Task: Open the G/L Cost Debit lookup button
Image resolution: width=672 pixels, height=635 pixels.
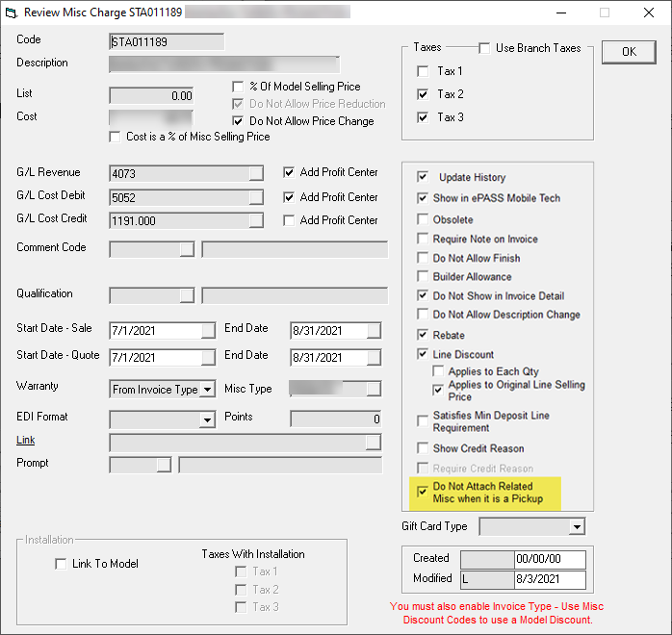Action: 256,197
